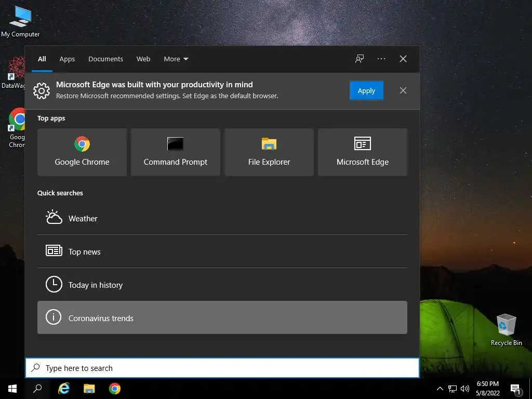Open File Explorer tile in Top apps
Screen dimensions: 532x399
(x=269, y=152)
